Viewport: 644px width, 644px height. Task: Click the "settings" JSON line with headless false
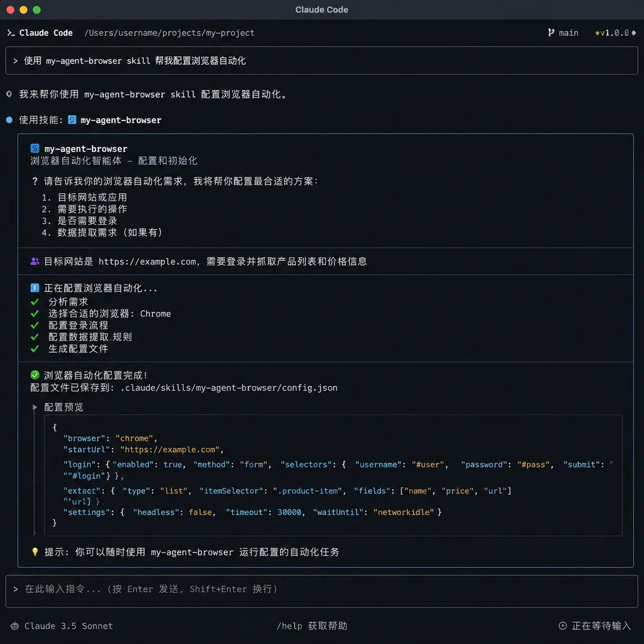(252, 512)
